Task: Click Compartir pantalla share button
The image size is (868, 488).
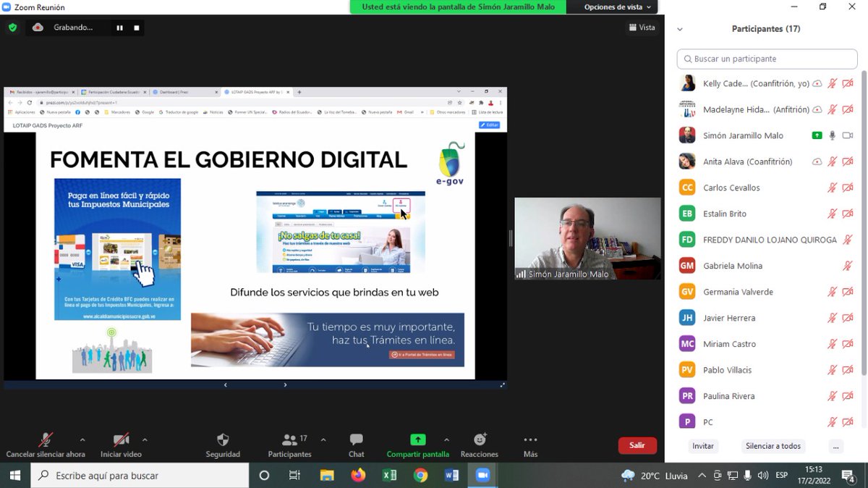Action: click(x=418, y=445)
